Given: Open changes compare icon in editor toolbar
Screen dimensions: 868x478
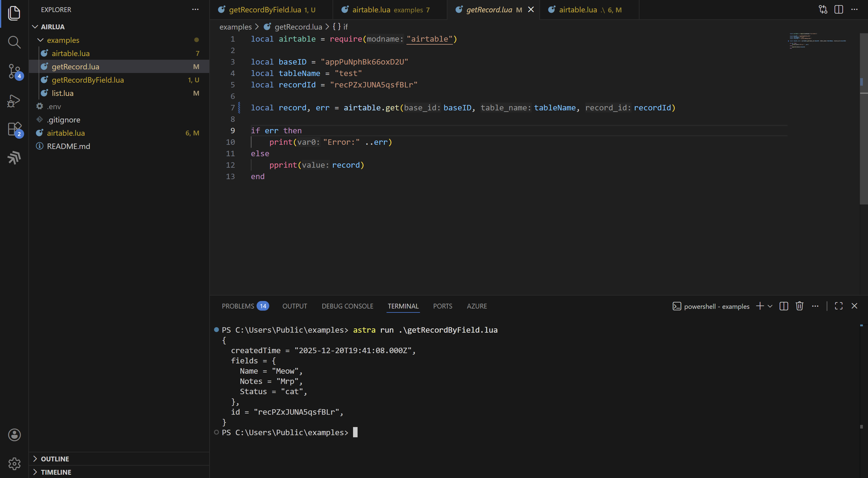Looking at the screenshot, I should pyautogui.click(x=823, y=9).
